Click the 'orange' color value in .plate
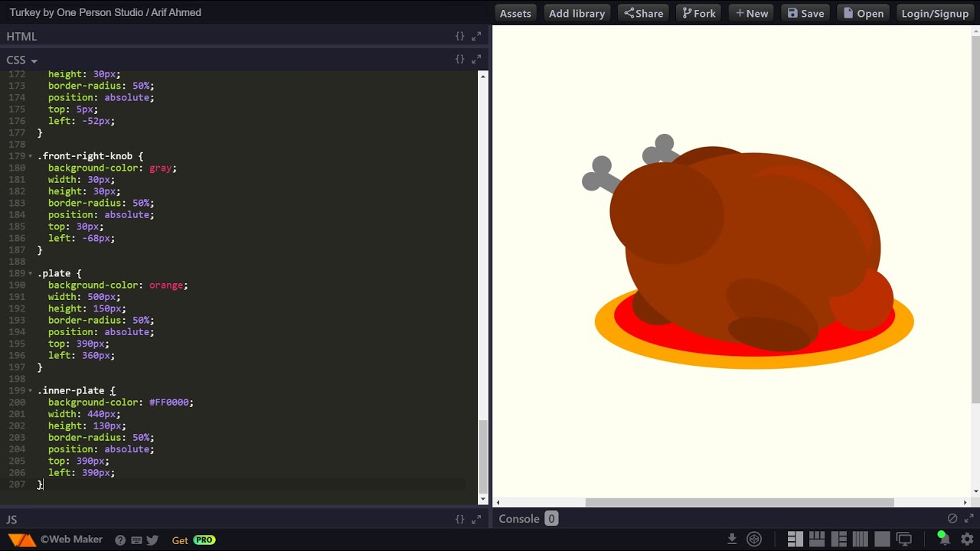 [x=166, y=285]
